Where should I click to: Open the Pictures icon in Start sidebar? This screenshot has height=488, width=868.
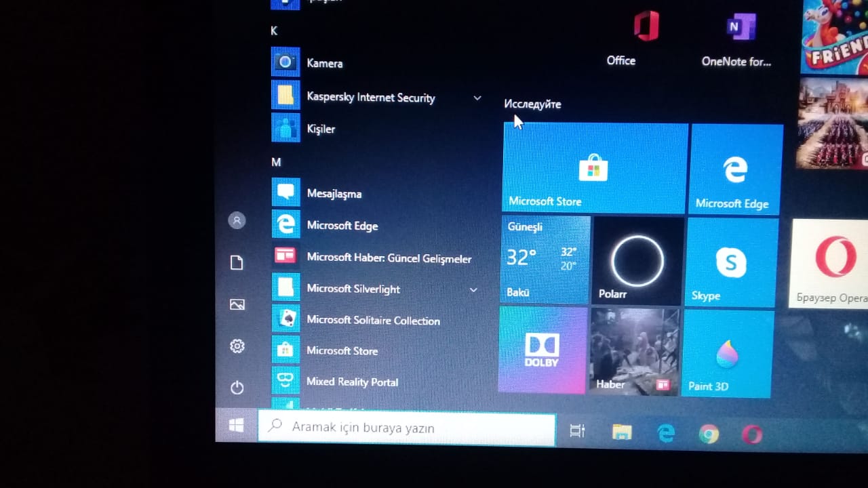pos(237,304)
